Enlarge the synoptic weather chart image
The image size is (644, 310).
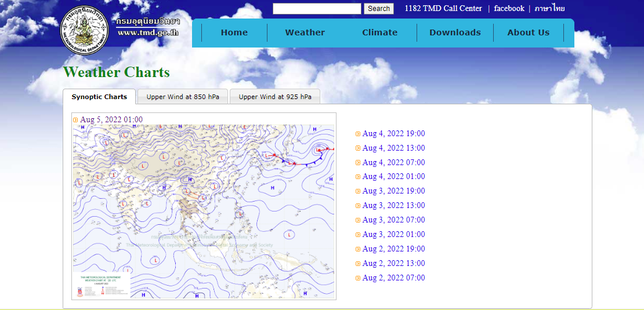[x=204, y=211]
